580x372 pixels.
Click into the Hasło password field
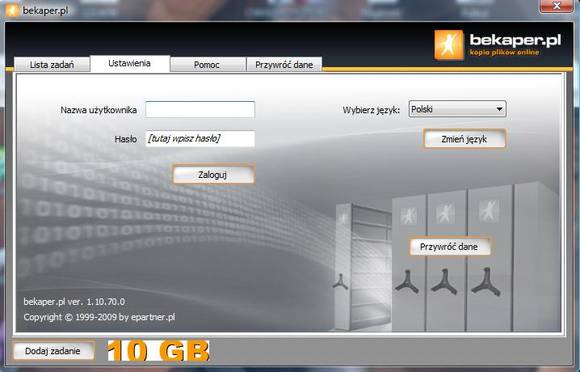(200, 139)
